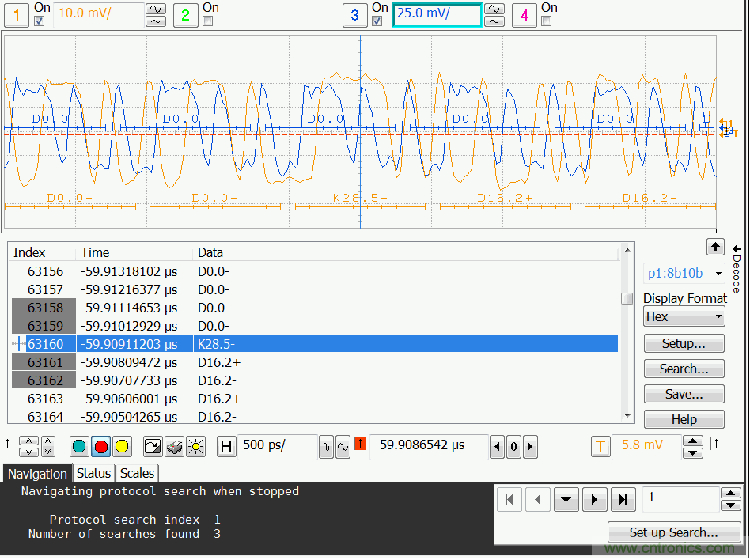Open the p1:8b10b decode dropdown

(684, 273)
